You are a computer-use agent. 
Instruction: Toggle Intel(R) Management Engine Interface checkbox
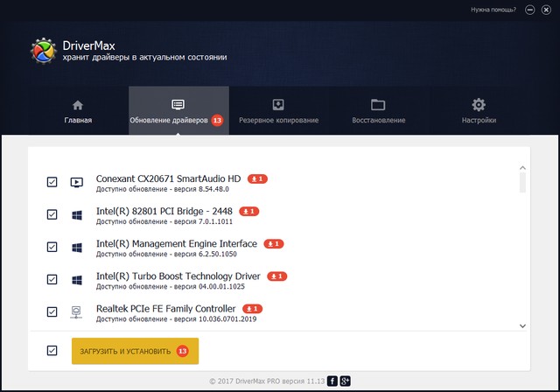[x=52, y=247]
